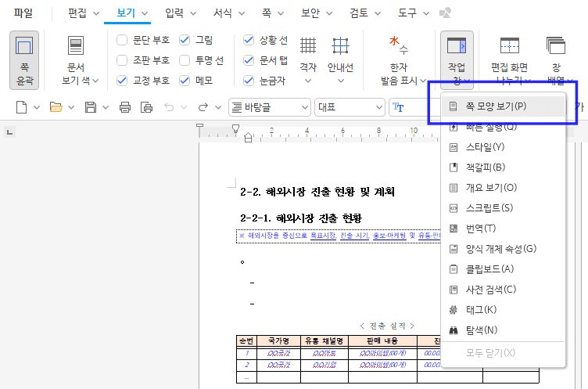
Task: Click the first line indent marker on ruler
Action: pyautogui.click(x=235, y=129)
